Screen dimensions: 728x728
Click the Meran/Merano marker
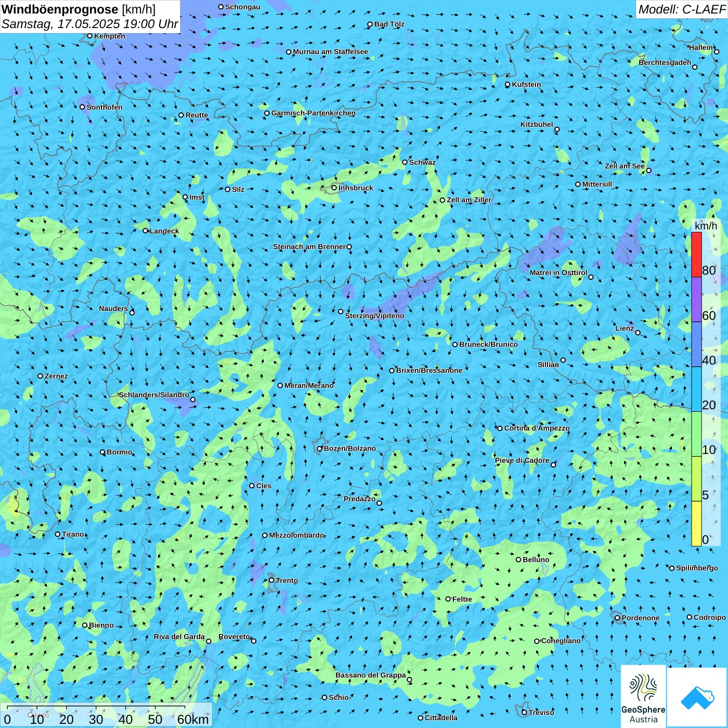[x=280, y=385]
